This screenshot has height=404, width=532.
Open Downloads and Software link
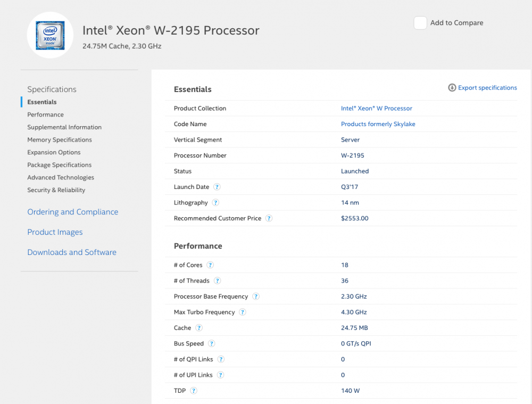pyautogui.click(x=72, y=252)
